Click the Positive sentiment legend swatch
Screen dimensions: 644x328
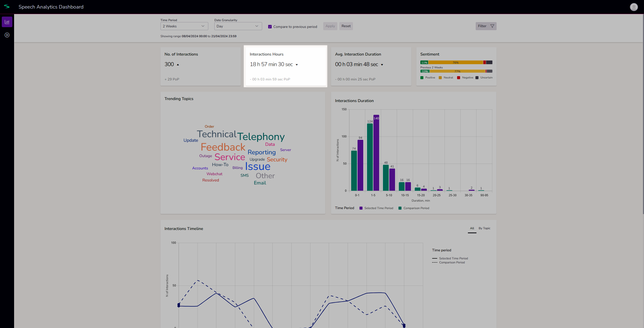[x=422, y=78]
